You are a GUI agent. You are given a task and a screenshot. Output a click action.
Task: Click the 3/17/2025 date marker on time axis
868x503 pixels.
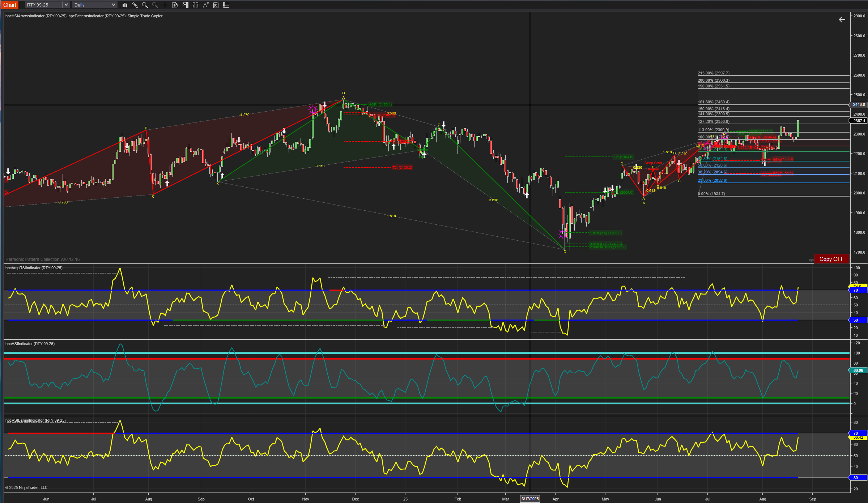click(530, 499)
